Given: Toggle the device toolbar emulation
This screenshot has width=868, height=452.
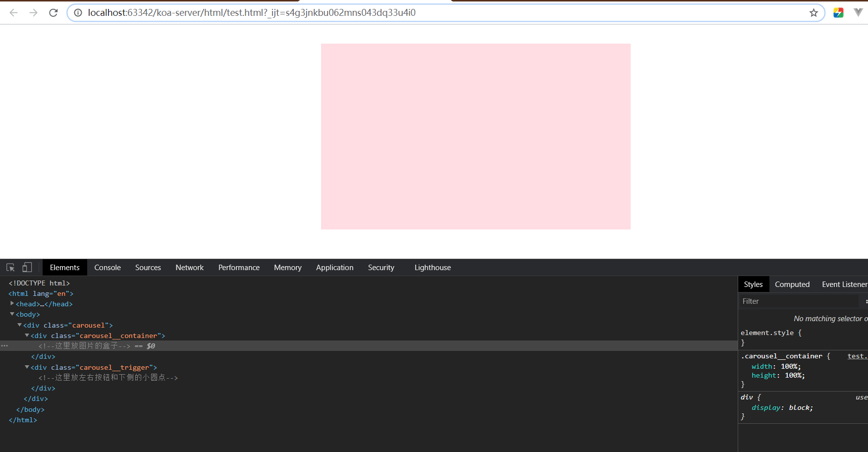Looking at the screenshot, I should 27,268.
